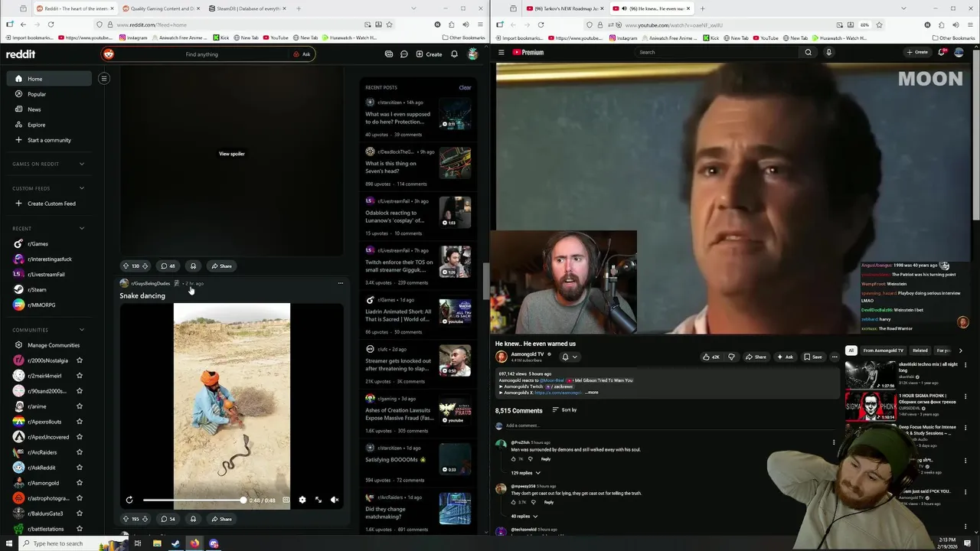Open YouTube guide hamburger menu
Image resolution: width=980 pixels, height=551 pixels.
[x=501, y=52]
